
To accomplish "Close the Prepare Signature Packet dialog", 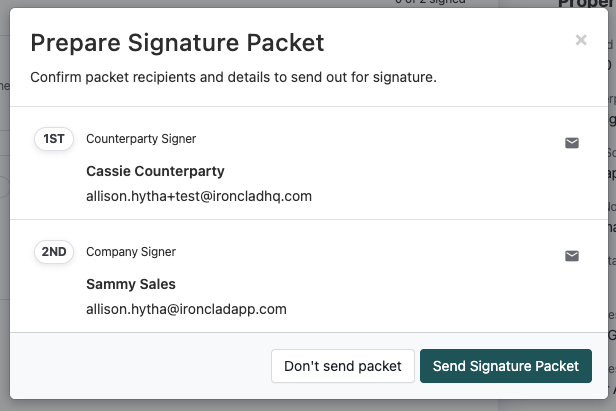I will (x=581, y=40).
